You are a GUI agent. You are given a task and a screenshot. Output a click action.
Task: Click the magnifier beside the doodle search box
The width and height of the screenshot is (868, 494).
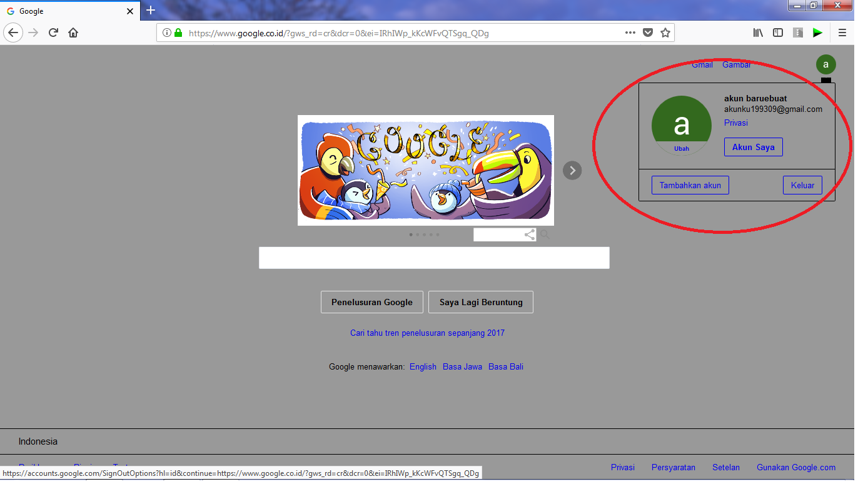[544, 234]
